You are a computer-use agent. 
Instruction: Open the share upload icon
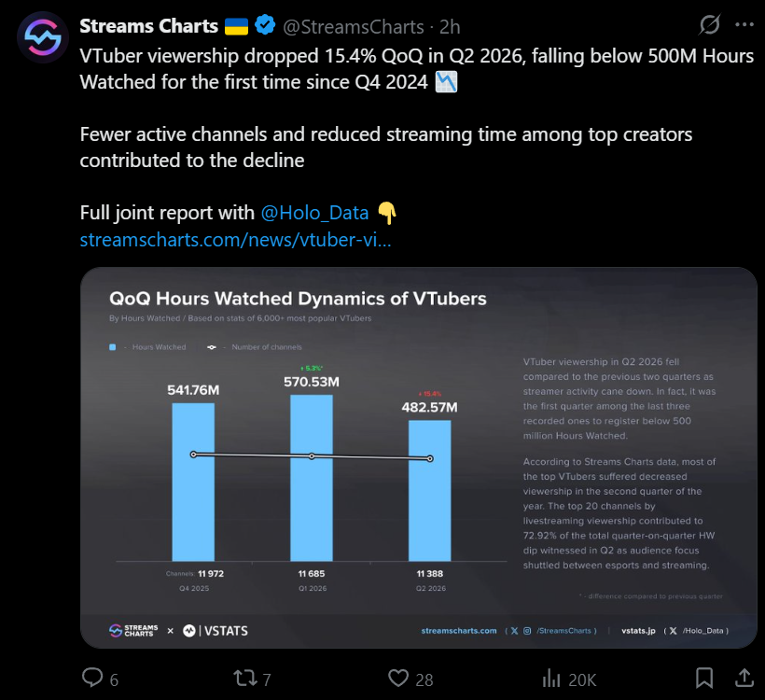click(744, 678)
